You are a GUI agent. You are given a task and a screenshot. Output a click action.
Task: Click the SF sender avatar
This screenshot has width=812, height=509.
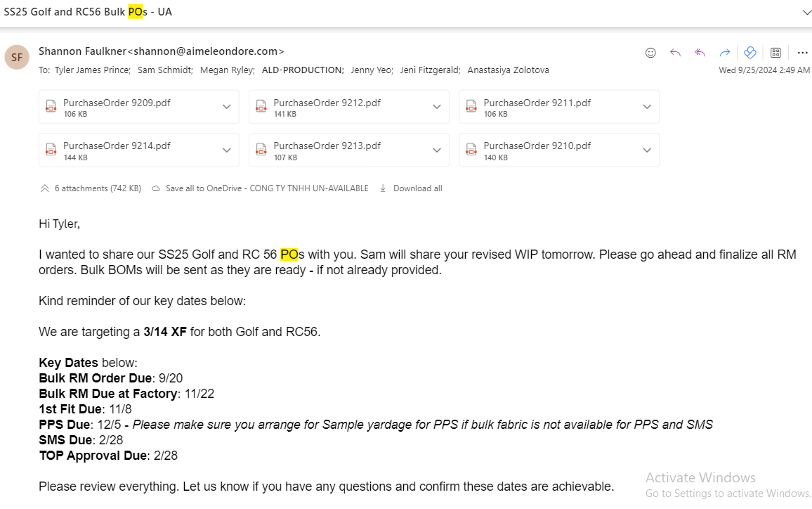pos(17,57)
